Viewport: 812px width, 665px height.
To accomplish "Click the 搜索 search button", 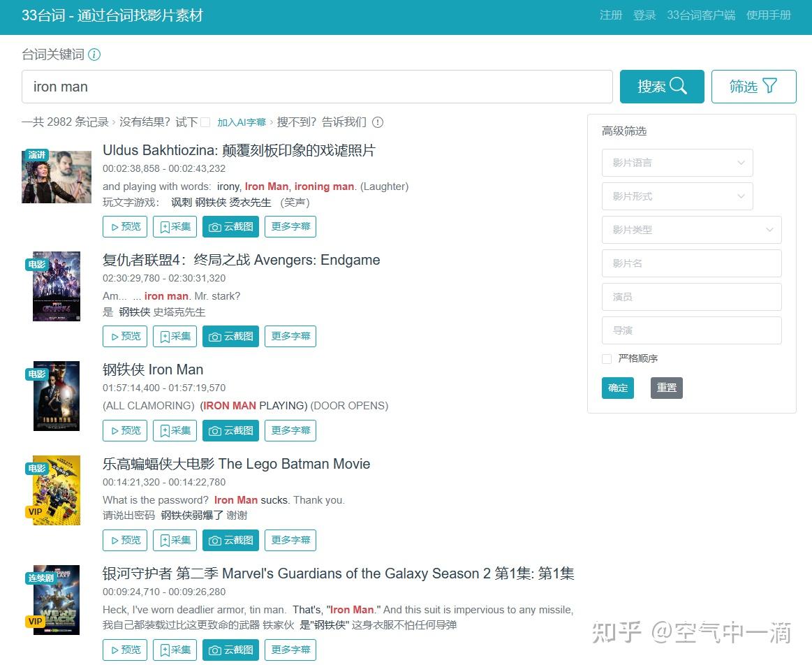I will coord(662,87).
